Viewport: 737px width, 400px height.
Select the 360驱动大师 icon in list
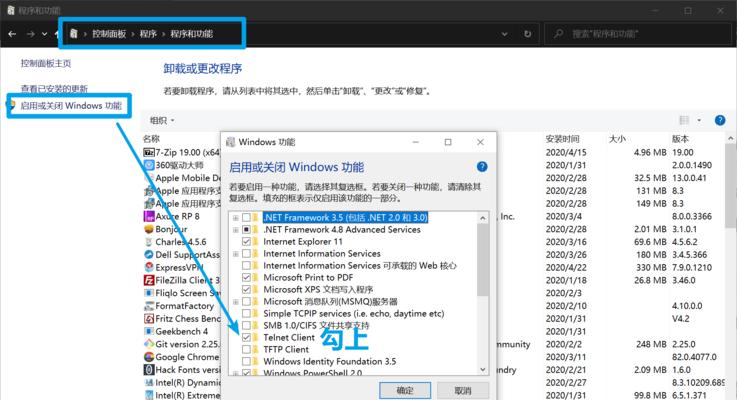coord(149,165)
